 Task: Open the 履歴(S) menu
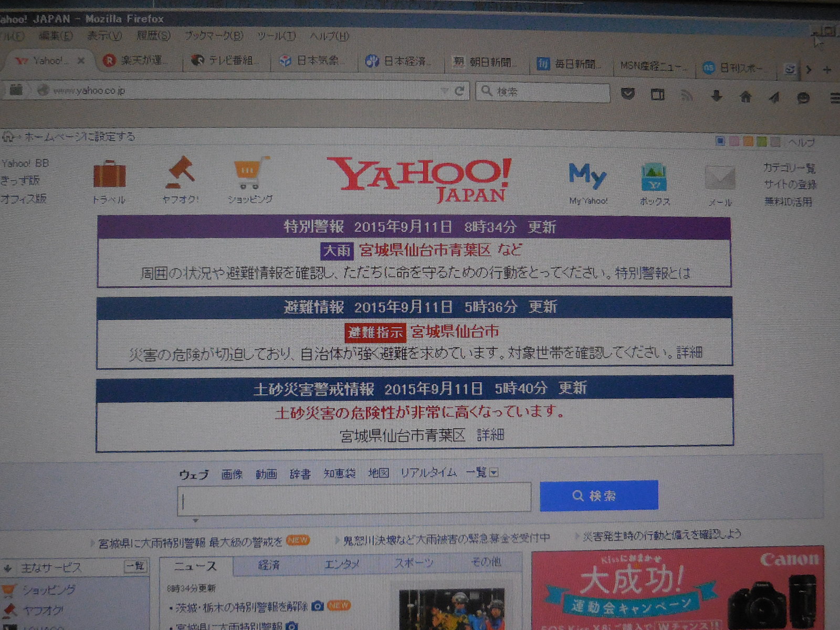coord(153,36)
